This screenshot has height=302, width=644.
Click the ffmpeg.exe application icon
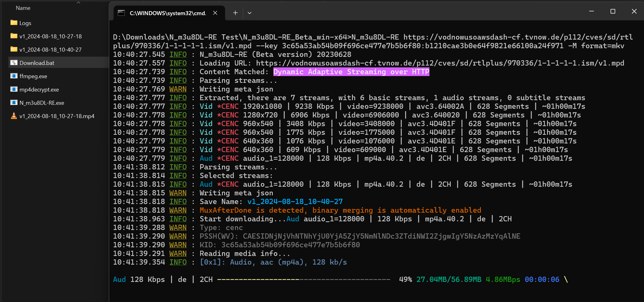tap(14, 76)
